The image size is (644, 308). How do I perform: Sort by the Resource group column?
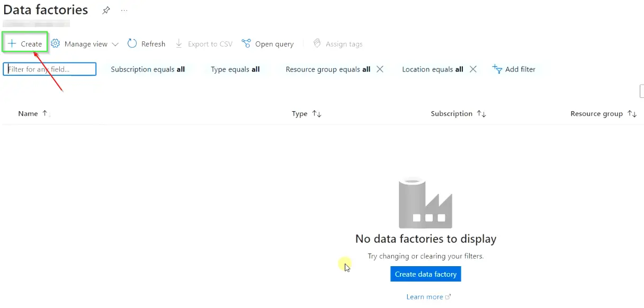pos(604,114)
